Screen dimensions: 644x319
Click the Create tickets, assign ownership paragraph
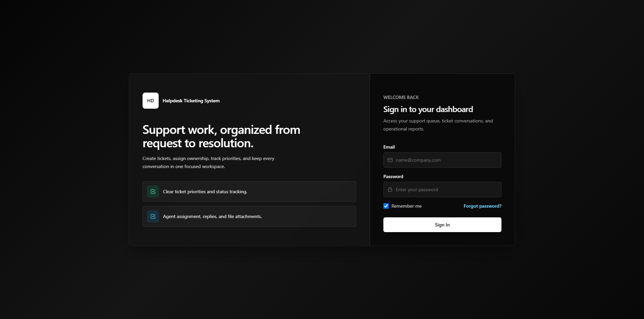pos(208,162)
